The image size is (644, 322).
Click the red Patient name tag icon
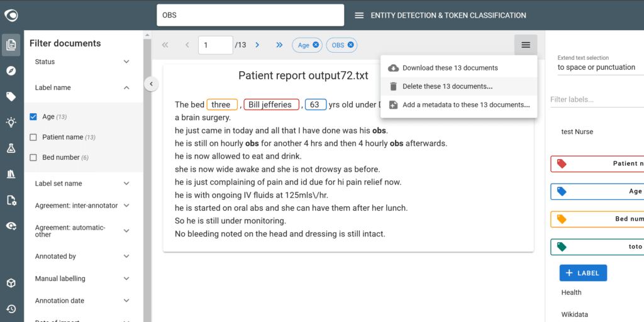point(562,164)
